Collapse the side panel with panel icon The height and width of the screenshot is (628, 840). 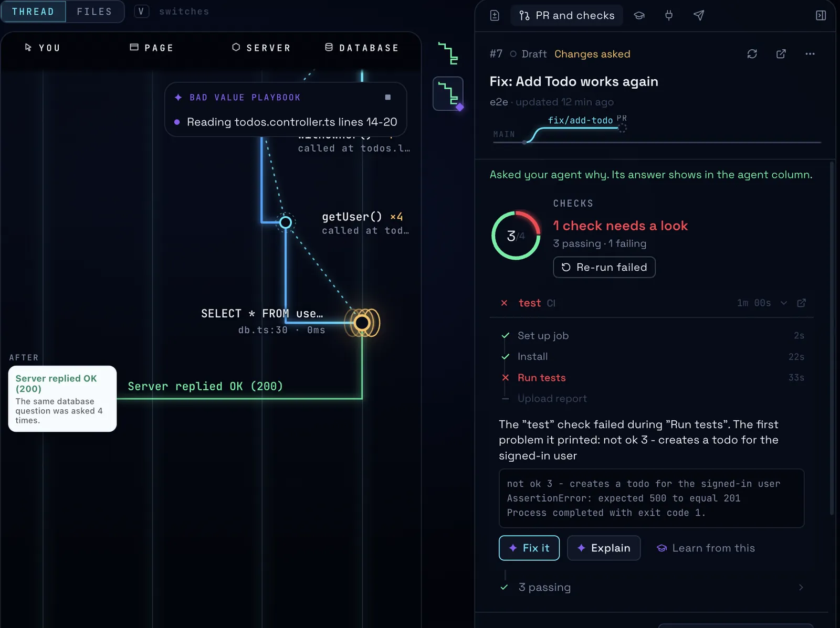tap(821, 15)
